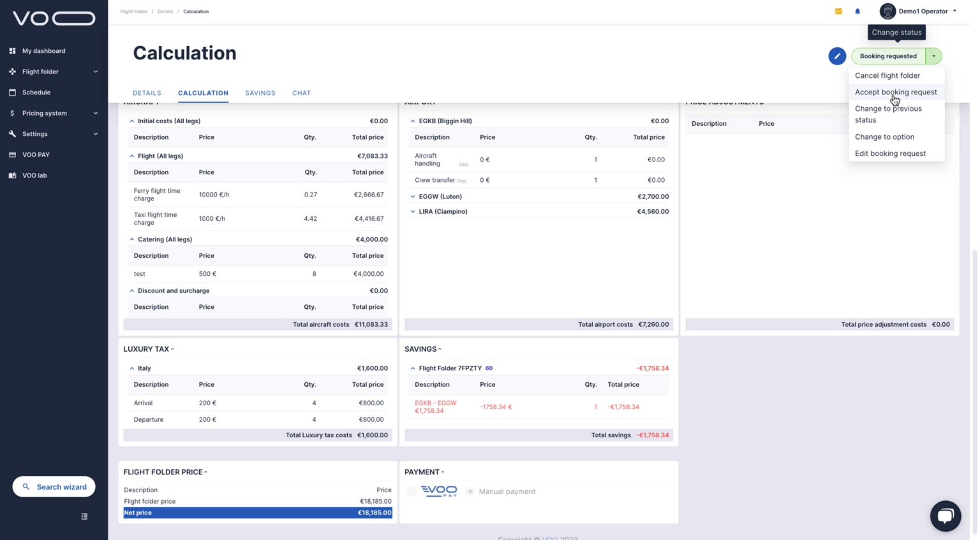Choose Accept booking request from menu
This screenshot has width=980, height=540.
coord(895,92)
